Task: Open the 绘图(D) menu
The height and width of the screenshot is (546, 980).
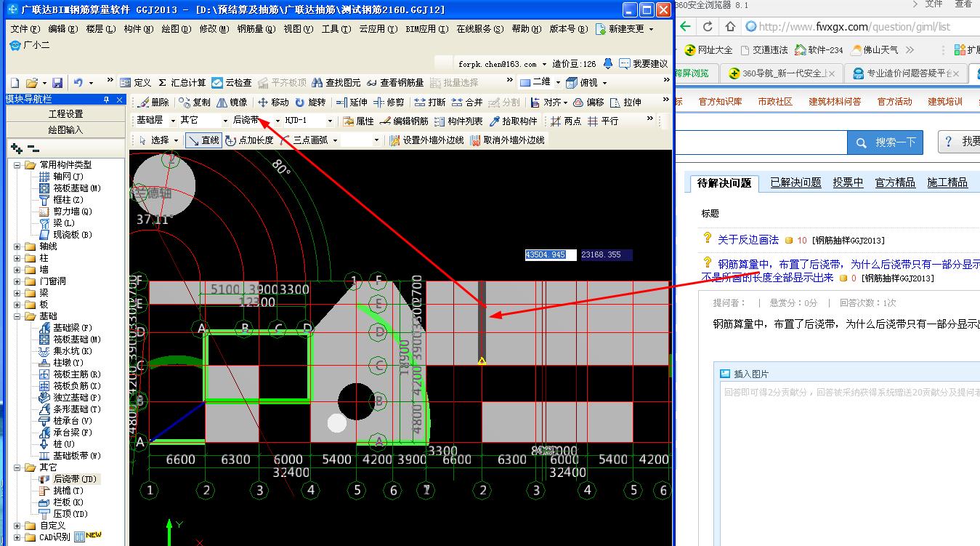Action: 175,29
